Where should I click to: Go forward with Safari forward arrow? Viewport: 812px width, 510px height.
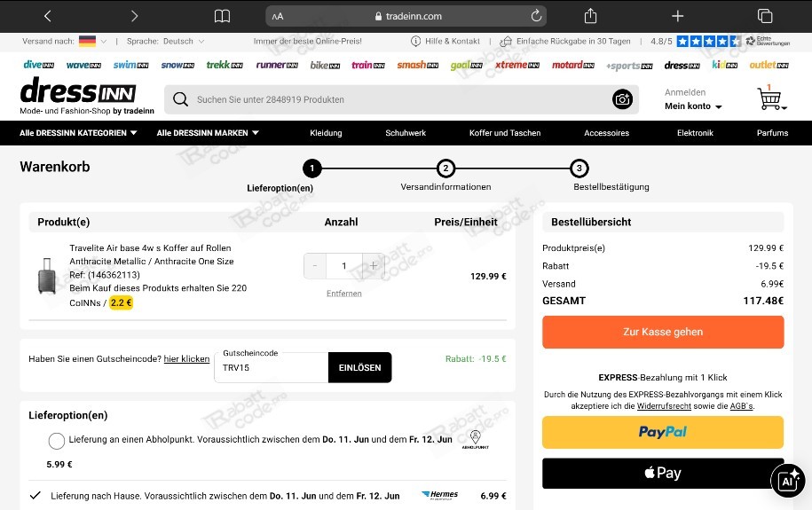click(134, 16)
